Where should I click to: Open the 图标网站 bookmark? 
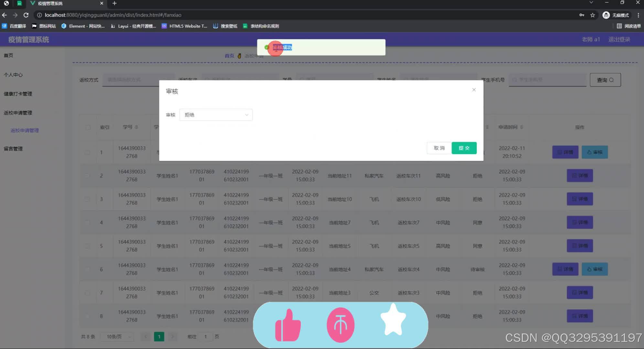pos(44,26)
